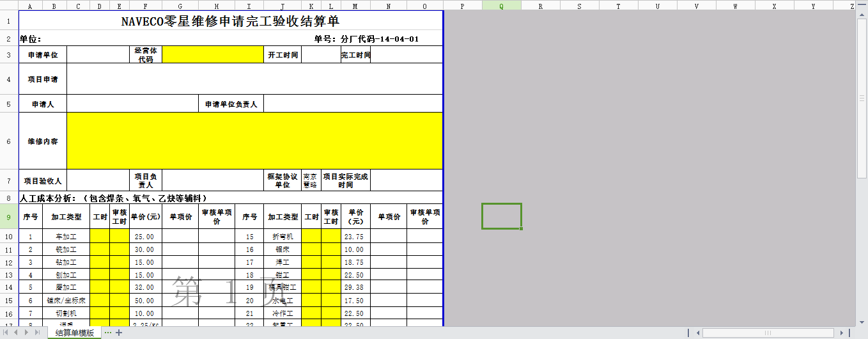868x339 pixels.
Task: Go to the next sheet tab
Action: 26,333
